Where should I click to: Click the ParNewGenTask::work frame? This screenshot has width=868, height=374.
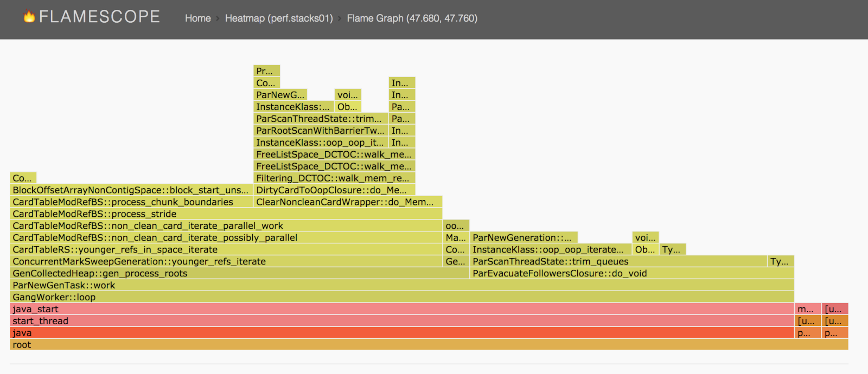[x=401, y=285]
